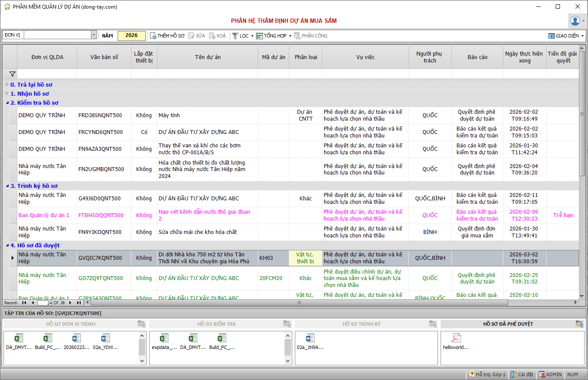Click the user account avatar icon
Image resolution: width=588 pixels, height=380 pixels.
tap(575, 20)
